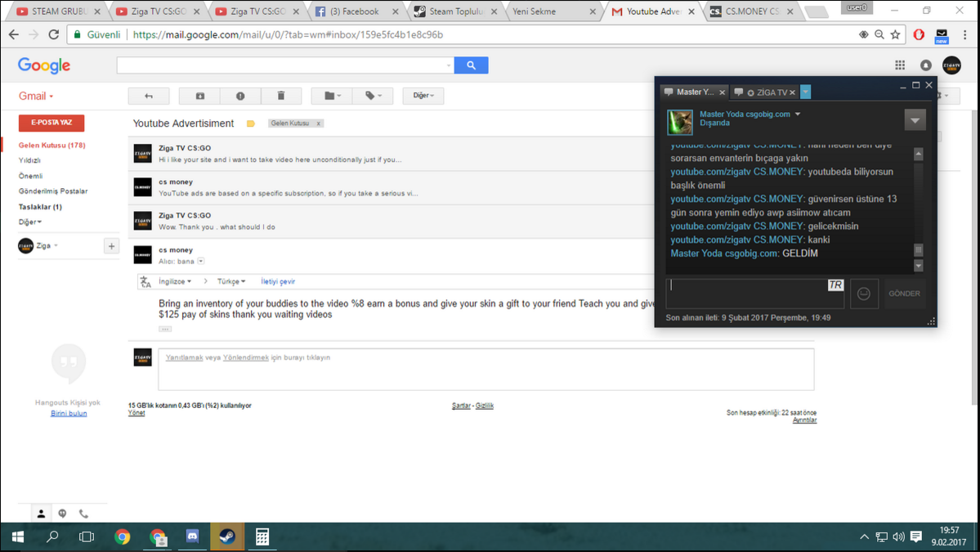Switch to the ZİGA TV chat tab
The width and height of the screenshot is (980, 552).
click(766, 92)
